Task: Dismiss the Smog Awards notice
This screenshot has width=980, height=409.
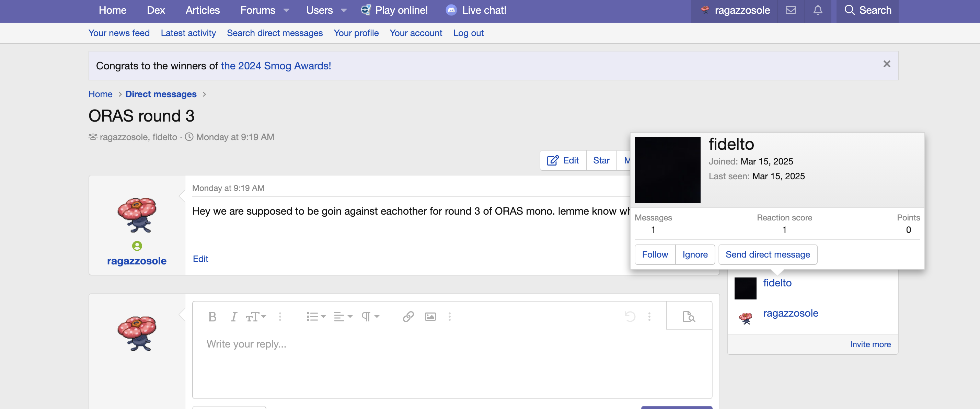Action: [886, 64]
